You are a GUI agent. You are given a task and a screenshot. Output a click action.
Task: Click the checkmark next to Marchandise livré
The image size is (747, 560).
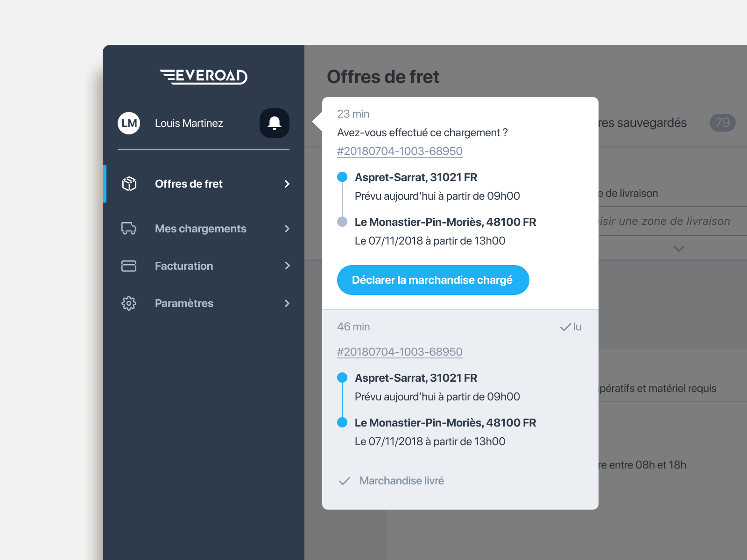pos(344,480)
